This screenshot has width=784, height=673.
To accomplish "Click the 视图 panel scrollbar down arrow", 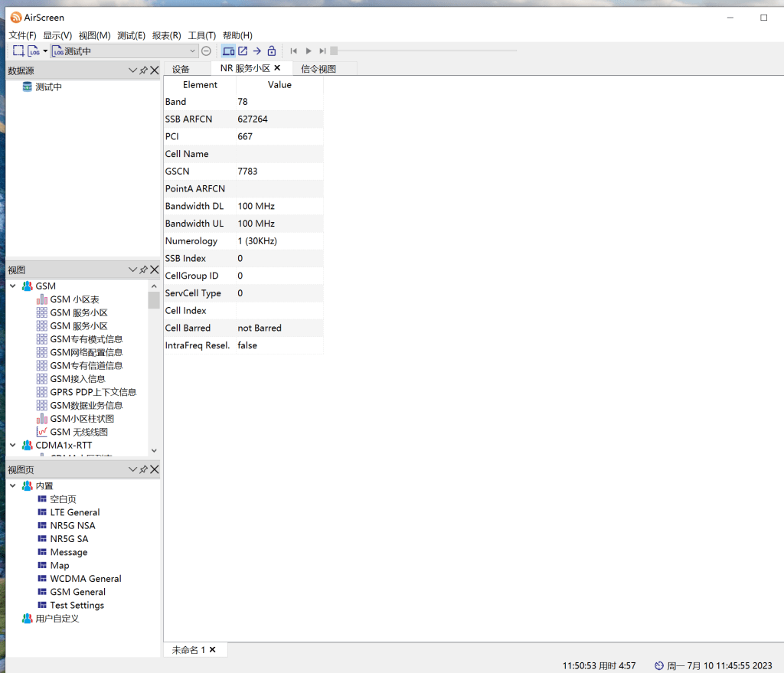I will coord(154,451).
